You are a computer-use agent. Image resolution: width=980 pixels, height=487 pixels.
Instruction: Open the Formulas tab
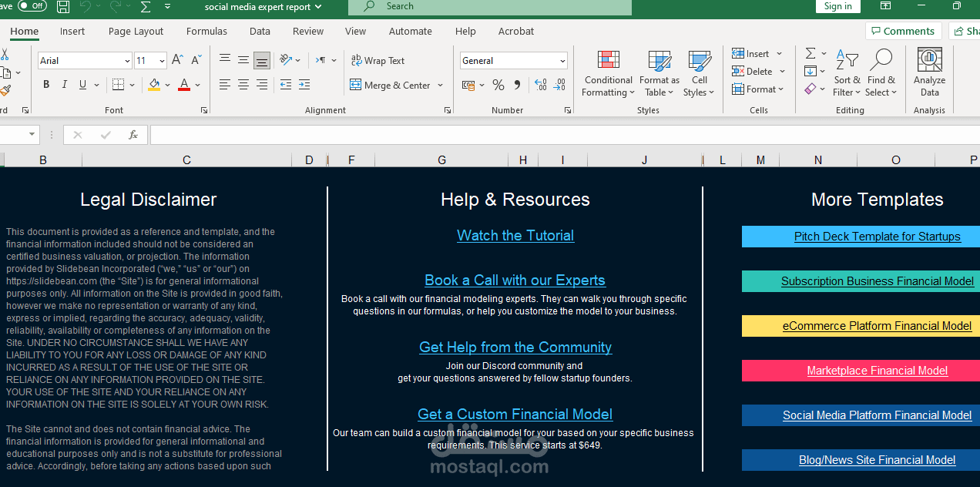pos(206,32)
